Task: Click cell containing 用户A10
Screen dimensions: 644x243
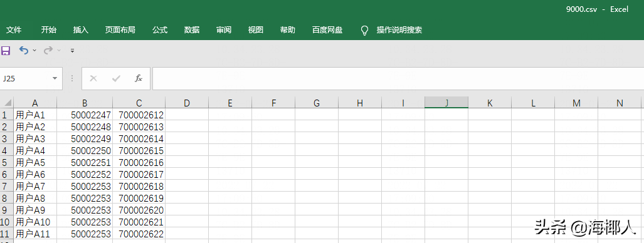Action: (35, 222)
